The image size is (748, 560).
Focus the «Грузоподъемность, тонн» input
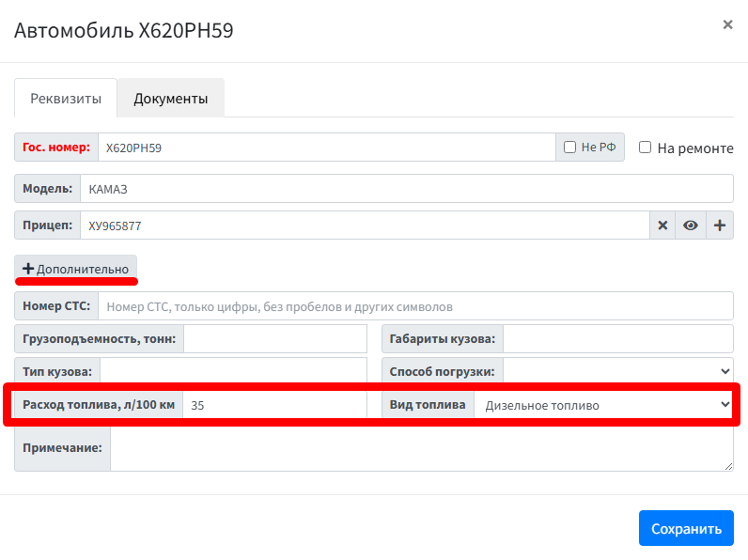pos(275,338)
